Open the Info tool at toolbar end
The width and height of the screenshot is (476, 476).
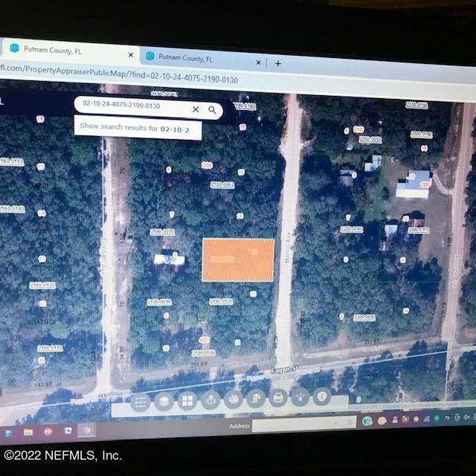click(x=322, y=396)
